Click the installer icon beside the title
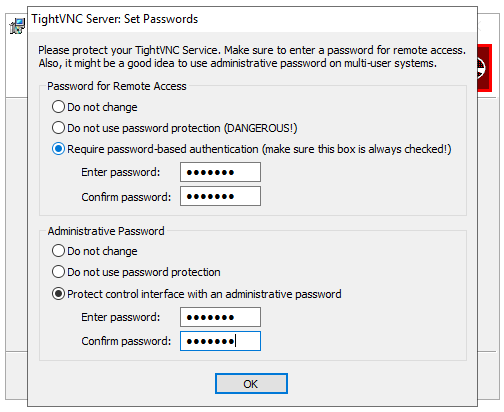Image resolution: width=504 pixels, height=412 pixels. coord(17,26)
